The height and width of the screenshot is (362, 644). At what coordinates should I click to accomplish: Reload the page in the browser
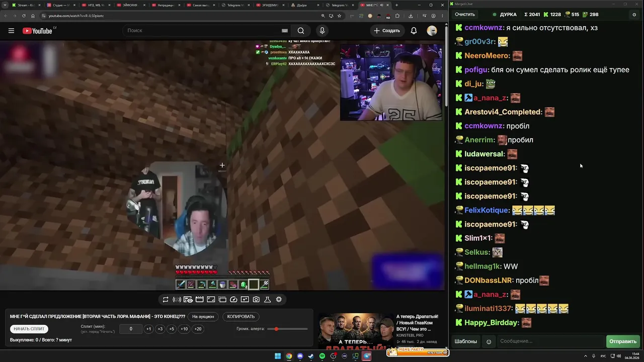point(24,16)
